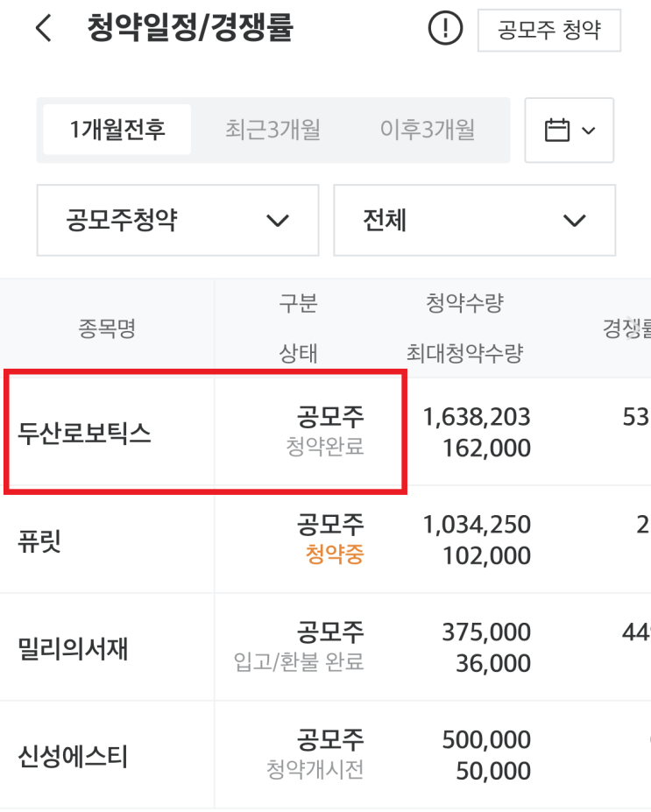Click the 구분 column header
The width and height of the screenshot is (651, 812).
pyautogui.click(x=298, y=304)
